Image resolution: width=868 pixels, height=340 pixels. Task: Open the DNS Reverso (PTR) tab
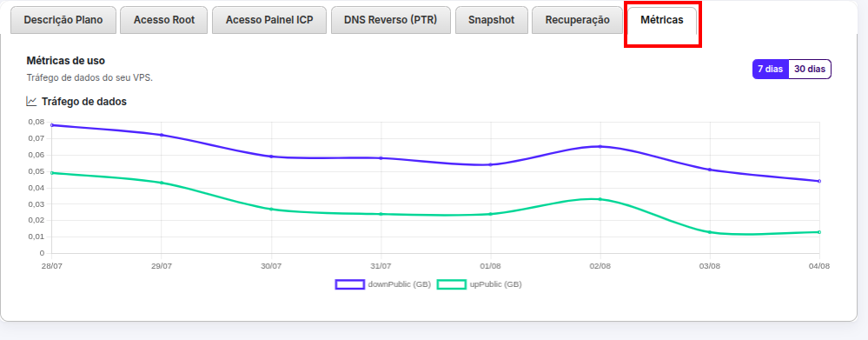coord(391,21)
